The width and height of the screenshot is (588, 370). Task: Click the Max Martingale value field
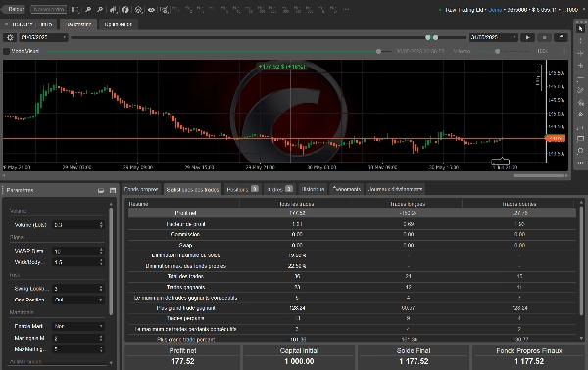(x=78, y=349)
